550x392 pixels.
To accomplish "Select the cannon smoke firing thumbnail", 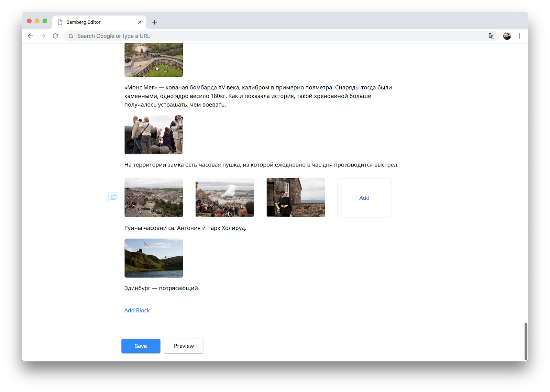I will (x=225, y=197).
